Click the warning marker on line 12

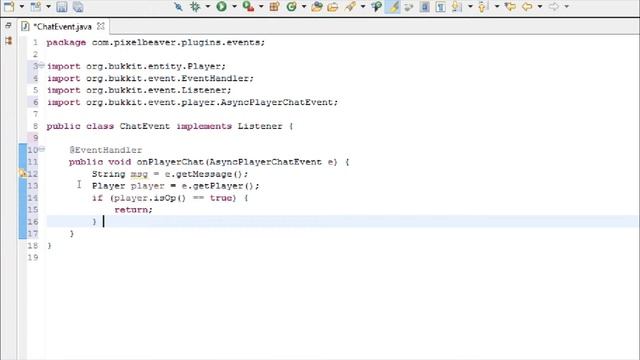(x=23, y=174)
